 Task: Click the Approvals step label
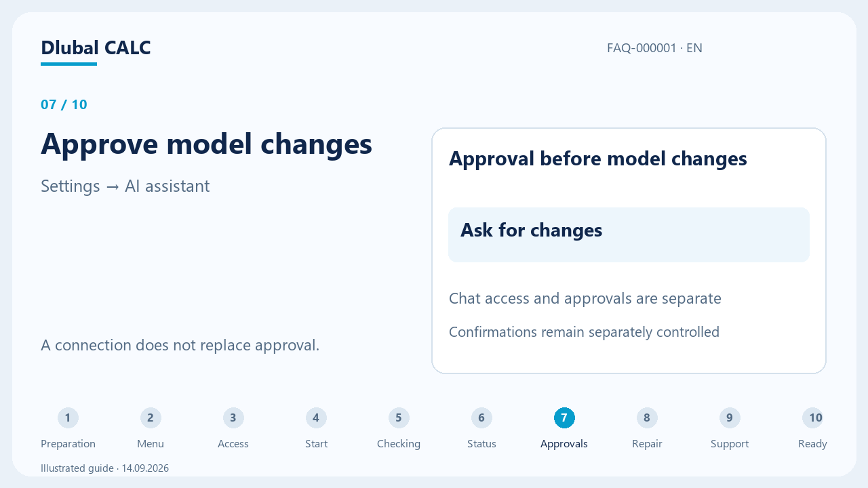pos(564,444)
